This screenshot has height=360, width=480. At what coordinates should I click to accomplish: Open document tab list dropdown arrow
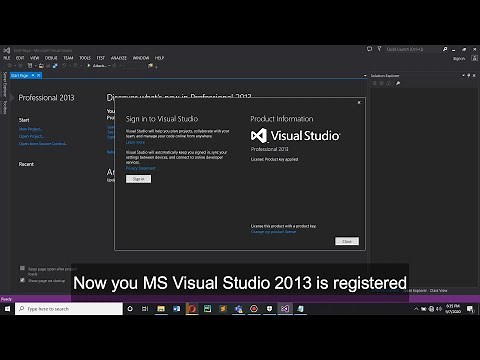365,76
